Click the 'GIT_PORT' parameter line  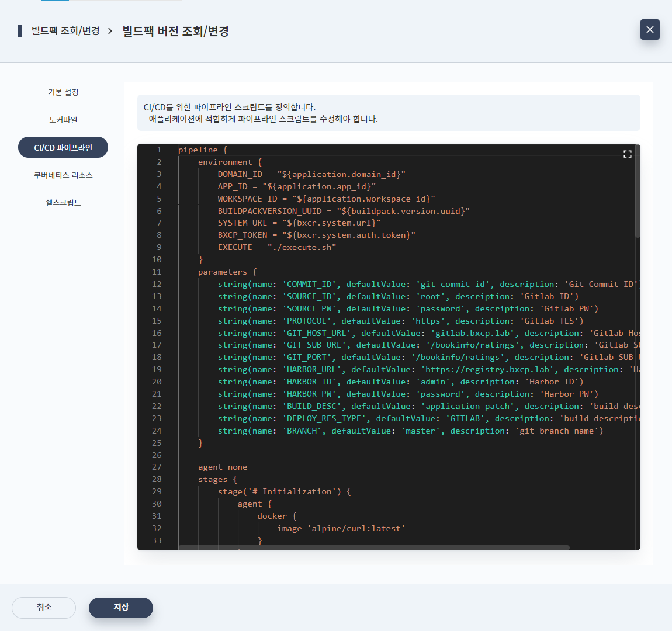point(428,357)
